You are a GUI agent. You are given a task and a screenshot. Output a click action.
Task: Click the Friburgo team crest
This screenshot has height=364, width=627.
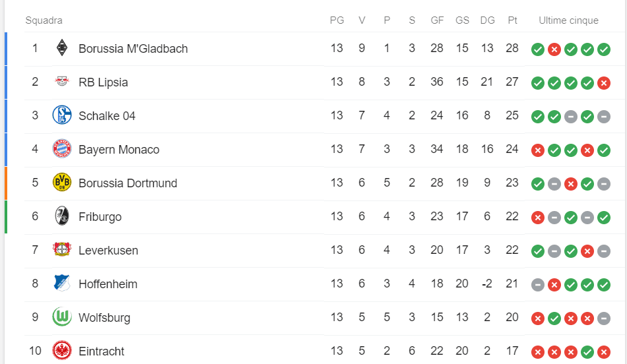pyautogui.click(x=62, y=216)
